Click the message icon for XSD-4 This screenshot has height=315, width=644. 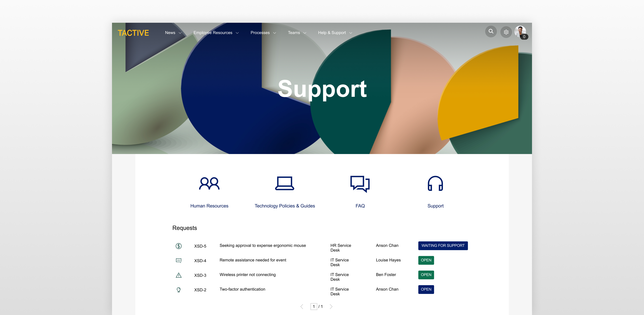click(x=178, y=261)
